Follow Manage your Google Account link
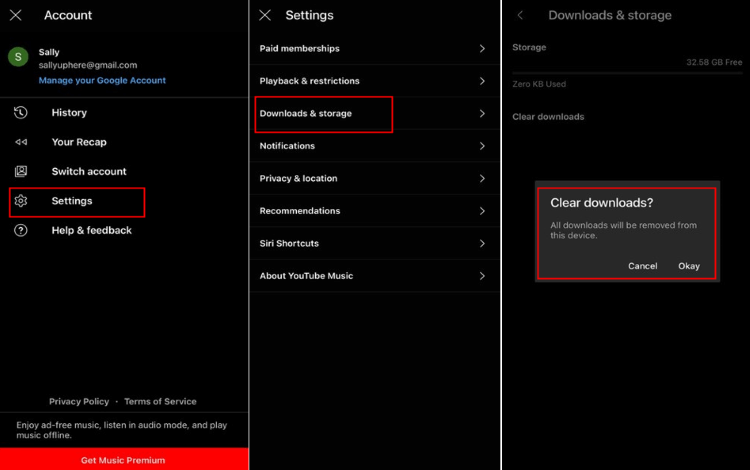This screenshot has height=470, width=750. pos(102,80)
